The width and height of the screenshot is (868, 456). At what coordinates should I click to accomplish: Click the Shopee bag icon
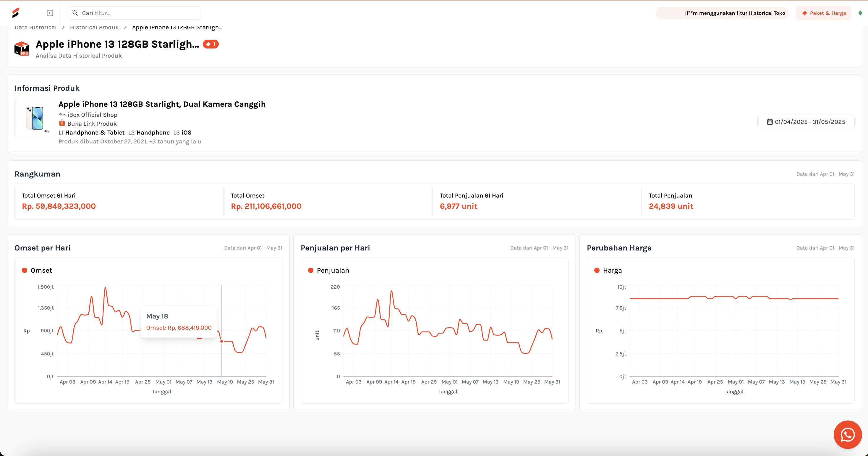tap(62, 123)
